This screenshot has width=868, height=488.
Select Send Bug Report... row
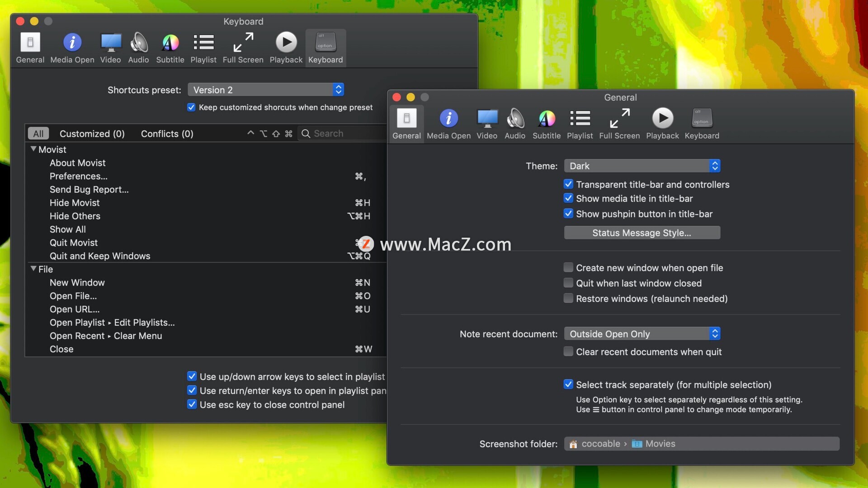(x=206, y=189)
